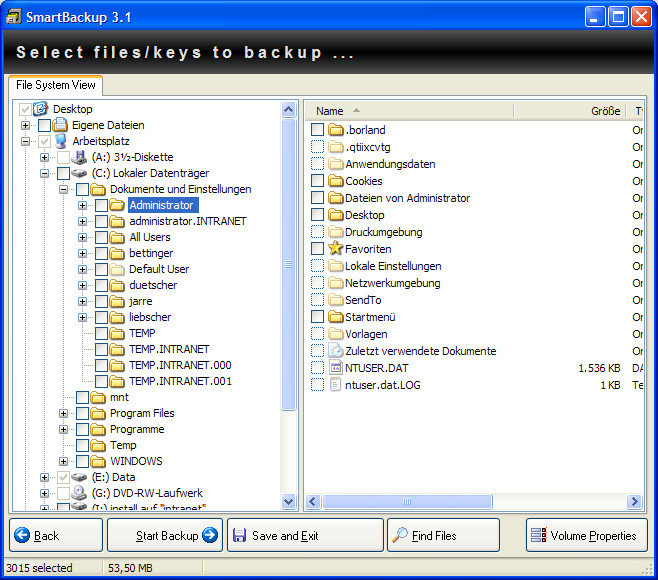Click the Desktop icon in the tree
The width and height of the screenshot is (658, 580).
41,109
